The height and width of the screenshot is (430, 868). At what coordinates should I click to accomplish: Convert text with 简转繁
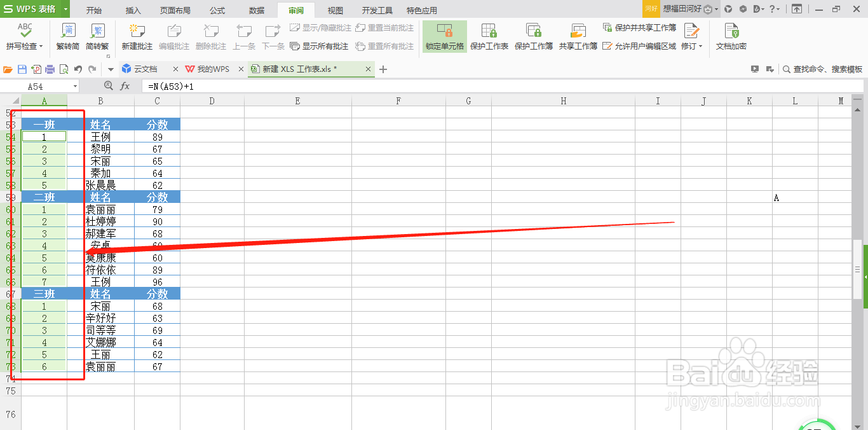tap(97, 37)
